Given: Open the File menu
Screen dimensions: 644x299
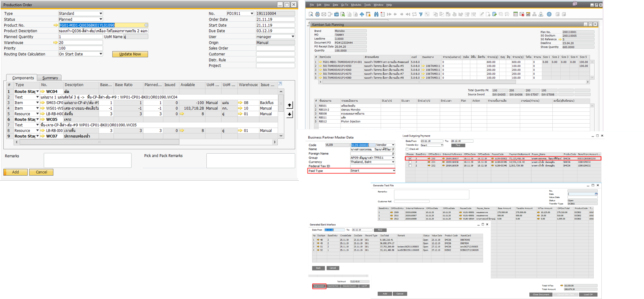Looking at the screenshot, I should point(312,5).
